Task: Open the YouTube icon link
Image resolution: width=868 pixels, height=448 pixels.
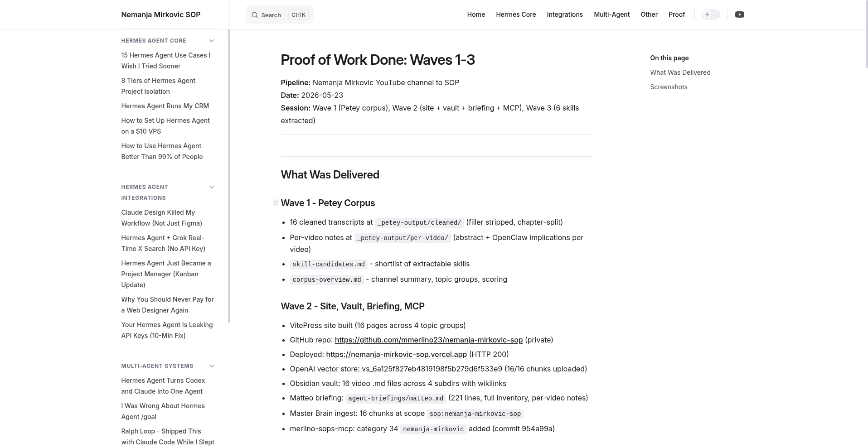Action: (739, 14)
